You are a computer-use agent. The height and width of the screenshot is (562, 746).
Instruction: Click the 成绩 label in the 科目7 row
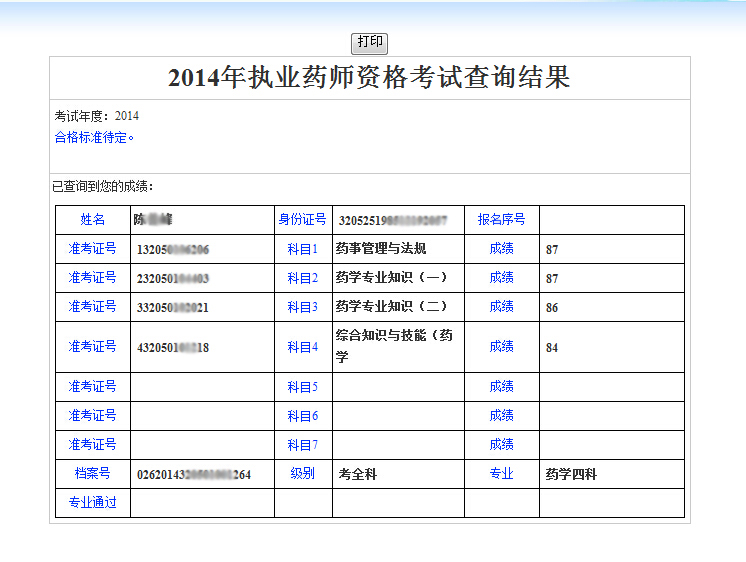[501, 444]
